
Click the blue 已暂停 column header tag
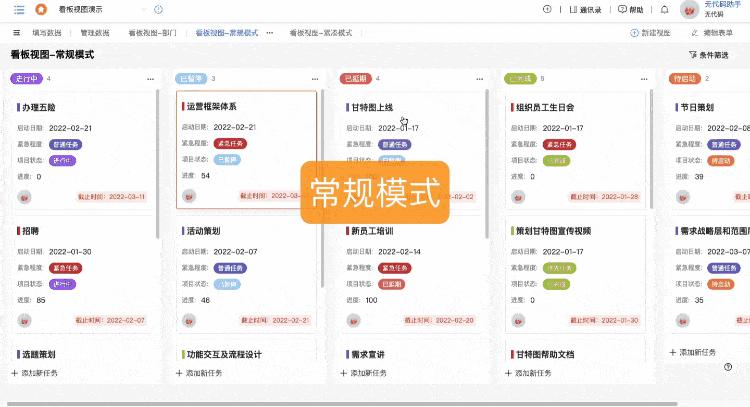pyautogui.click(x=191, y=78)
